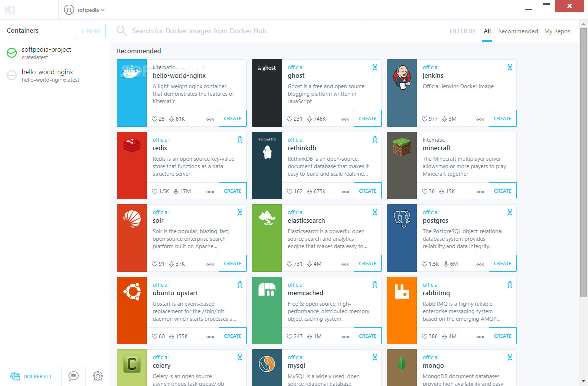Viewport: 588px width, 386px height.
Task: Open more options for ubuntu-upstart image
Action: 211,337
